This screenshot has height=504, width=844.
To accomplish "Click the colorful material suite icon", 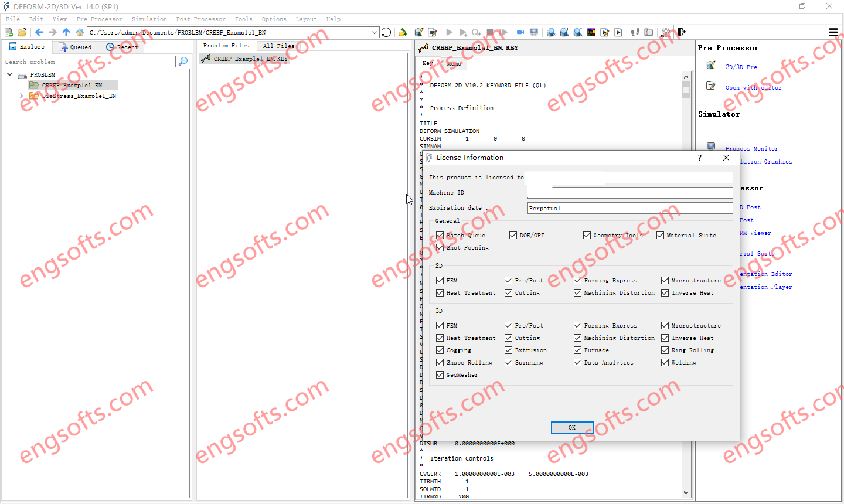I will click(x=591, y=32).
